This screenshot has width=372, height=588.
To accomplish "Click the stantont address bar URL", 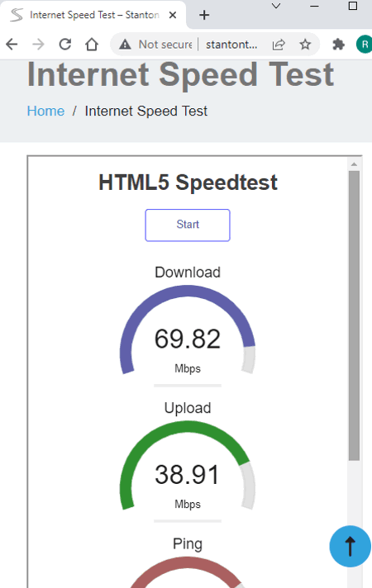I will click(x=231, y=45).
